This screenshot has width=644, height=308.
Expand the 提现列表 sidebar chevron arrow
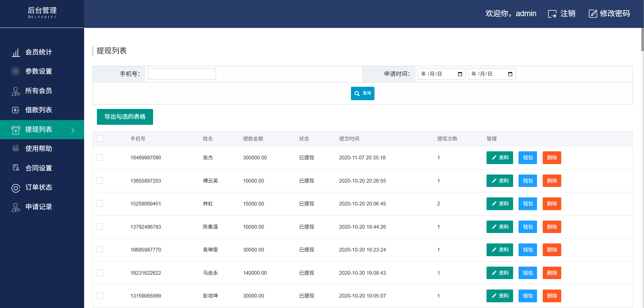pyautogui.click(x=73, y=130)
